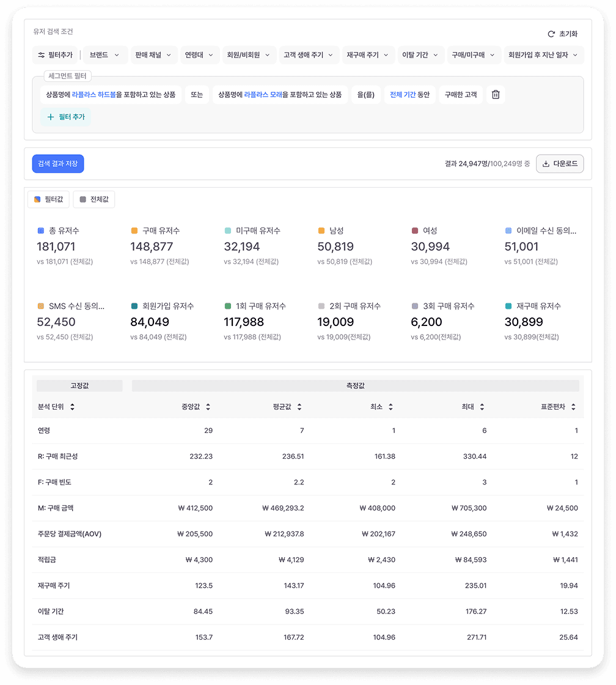The width and height of the screenshot is (616, 685).
Task: Edit 라플라스 하드볼 product name filter
Action: (x=111, y=94)
